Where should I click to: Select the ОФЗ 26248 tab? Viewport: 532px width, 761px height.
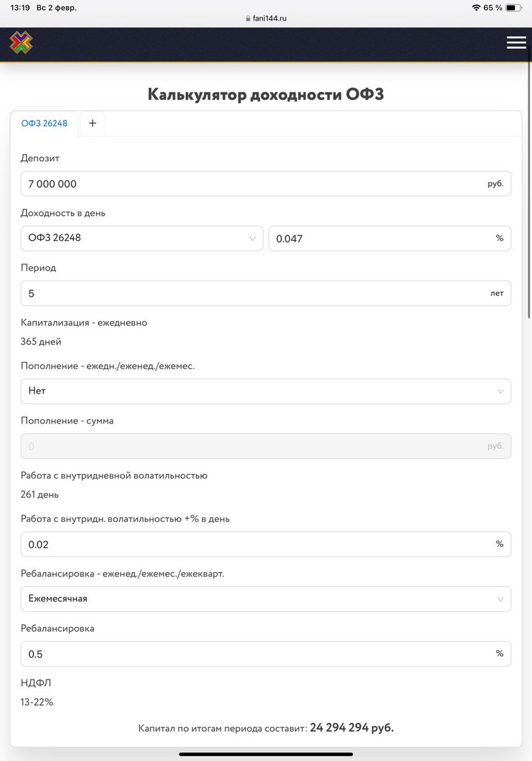[x=44, y=124]
